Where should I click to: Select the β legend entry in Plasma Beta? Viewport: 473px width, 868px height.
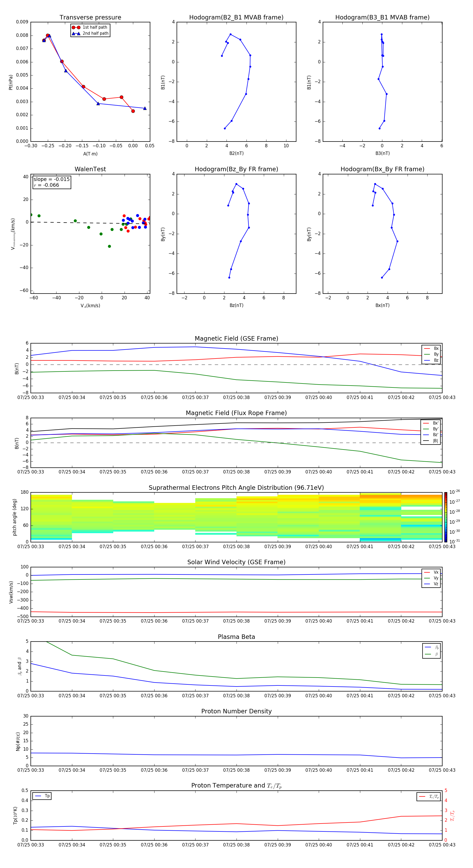431,654
